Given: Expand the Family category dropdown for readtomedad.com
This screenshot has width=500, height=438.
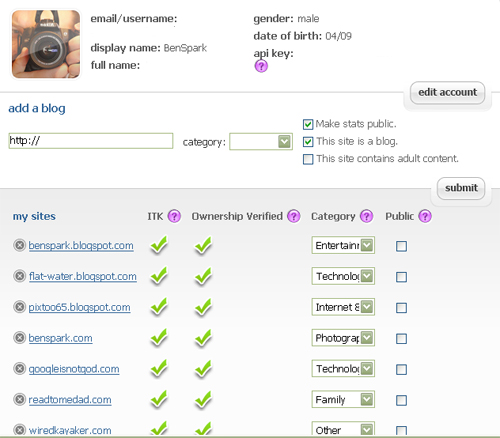Looking at the screenshot, I should point(343,399).
